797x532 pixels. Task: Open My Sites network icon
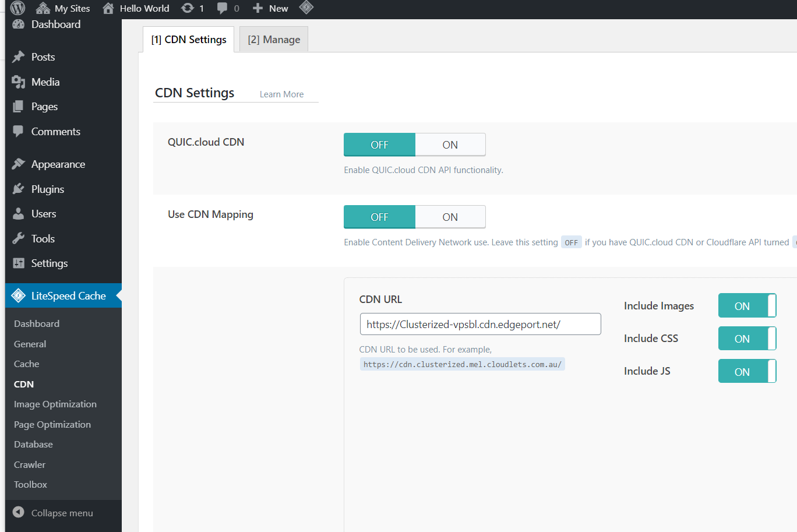point(43,8)
